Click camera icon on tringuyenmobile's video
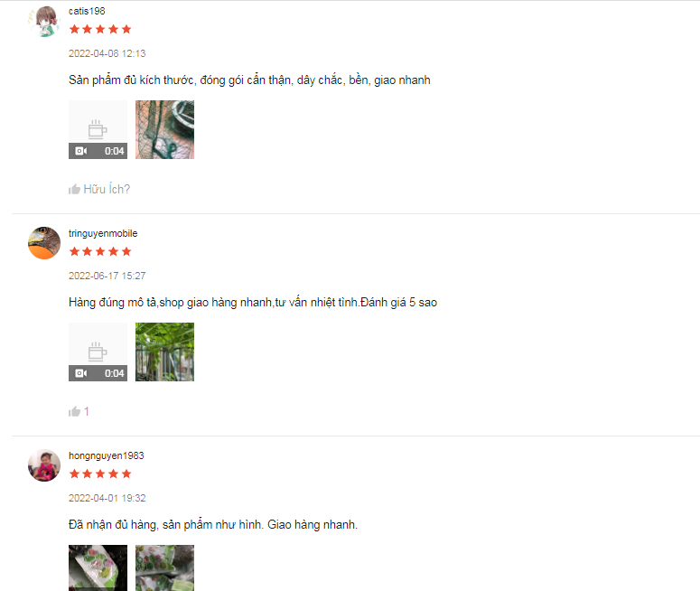 click(x=80, y=373)
